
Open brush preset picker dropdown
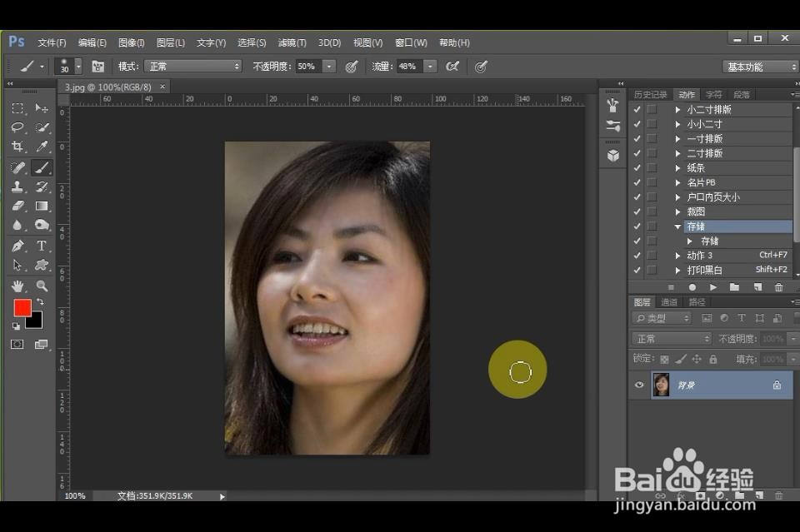(78, 67)
